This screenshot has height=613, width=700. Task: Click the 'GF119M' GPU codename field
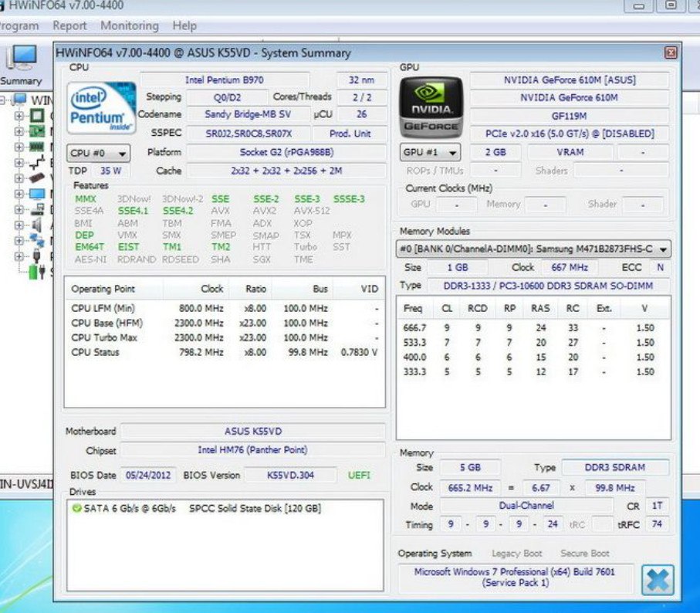(x=570, y=116)
